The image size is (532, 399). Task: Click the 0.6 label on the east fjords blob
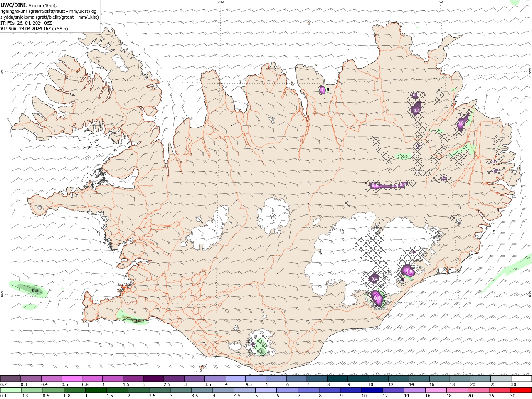[461, 123]
